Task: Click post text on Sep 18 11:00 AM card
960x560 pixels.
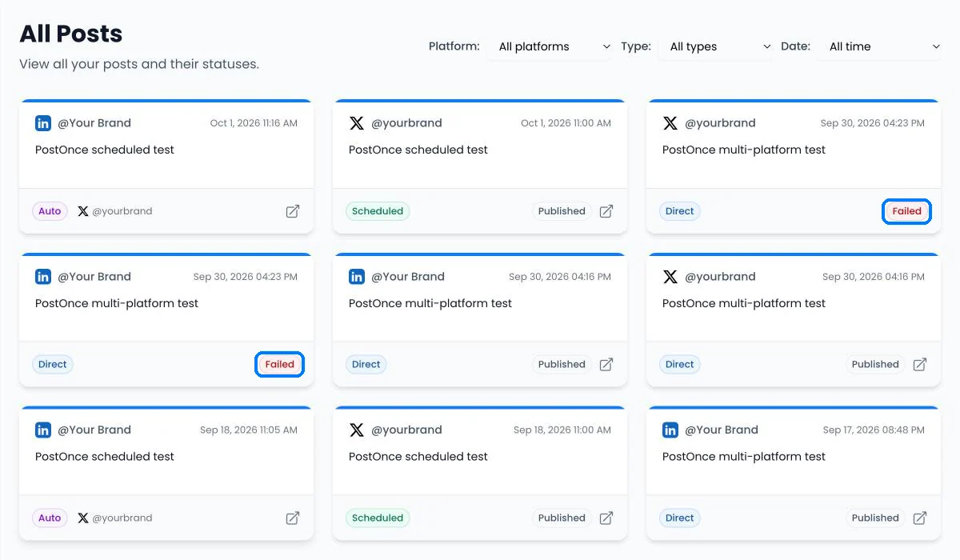Action: click(x=418, y=457)
